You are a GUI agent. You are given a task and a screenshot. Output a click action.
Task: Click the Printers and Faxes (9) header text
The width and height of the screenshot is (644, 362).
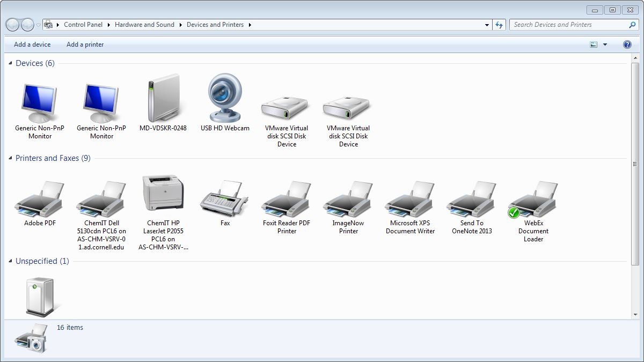[53, 158]
